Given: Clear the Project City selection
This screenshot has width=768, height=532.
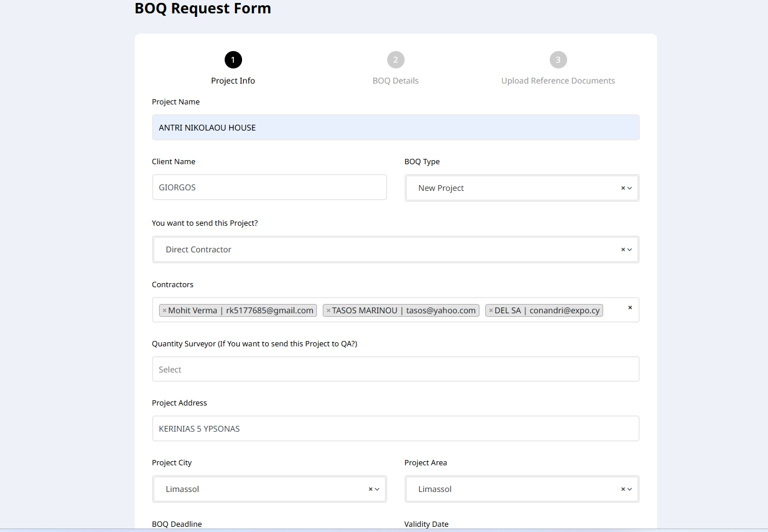Looking at the screenshot, I should 370,489.
